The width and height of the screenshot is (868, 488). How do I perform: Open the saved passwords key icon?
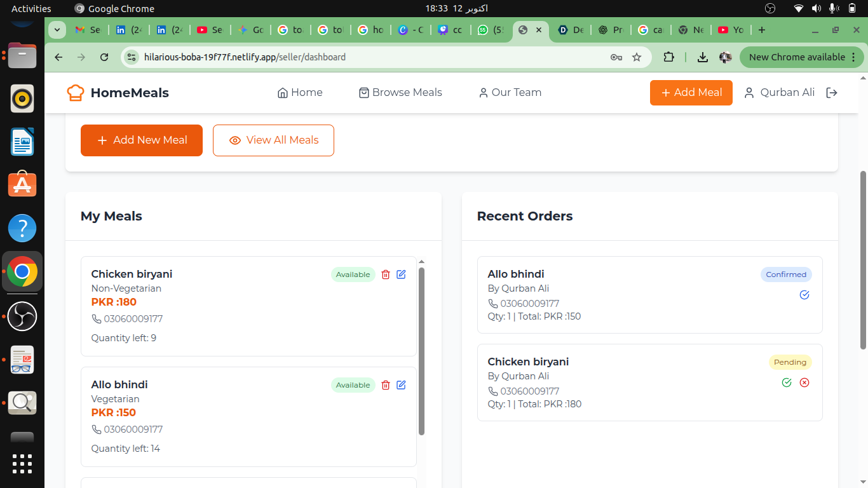pyautogui.click(x=616, y=57)
